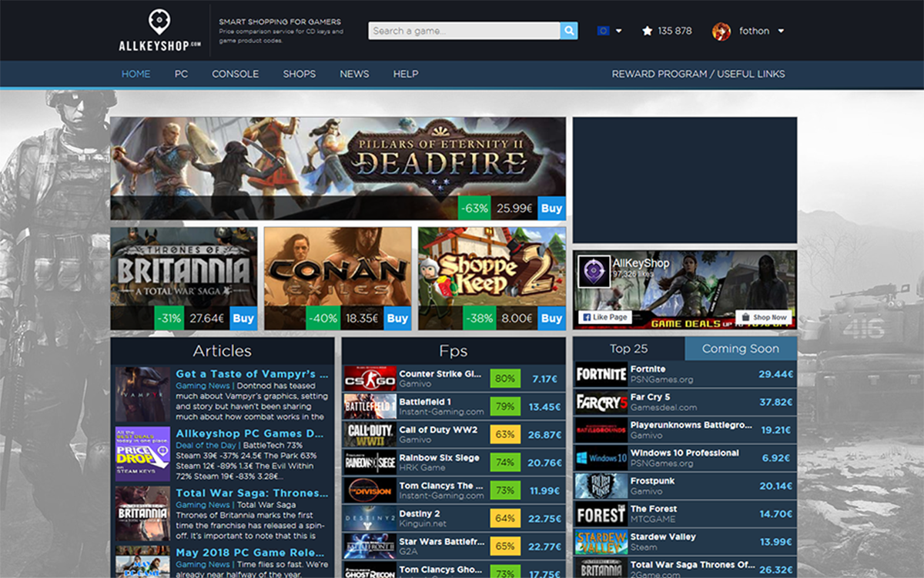Click the search magnifier icon
This screenshot has width=924, height=578.
click(569, 31)
